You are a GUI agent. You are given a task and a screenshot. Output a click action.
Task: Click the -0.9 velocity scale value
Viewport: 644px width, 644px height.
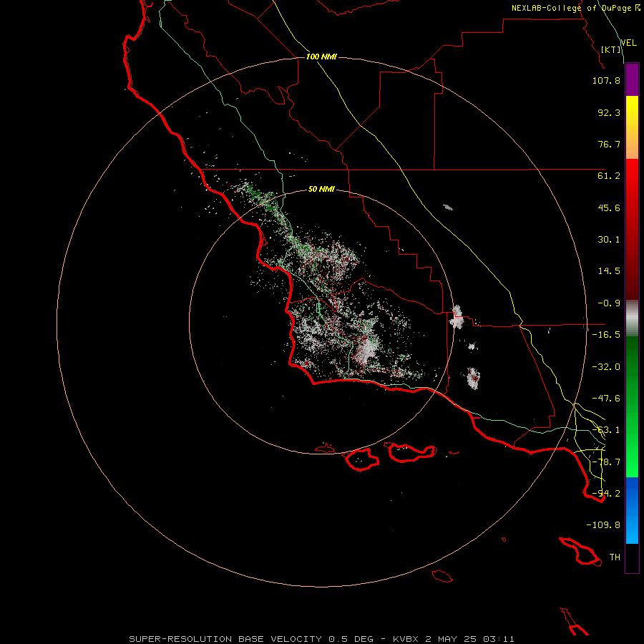click(x=609, y=303)
